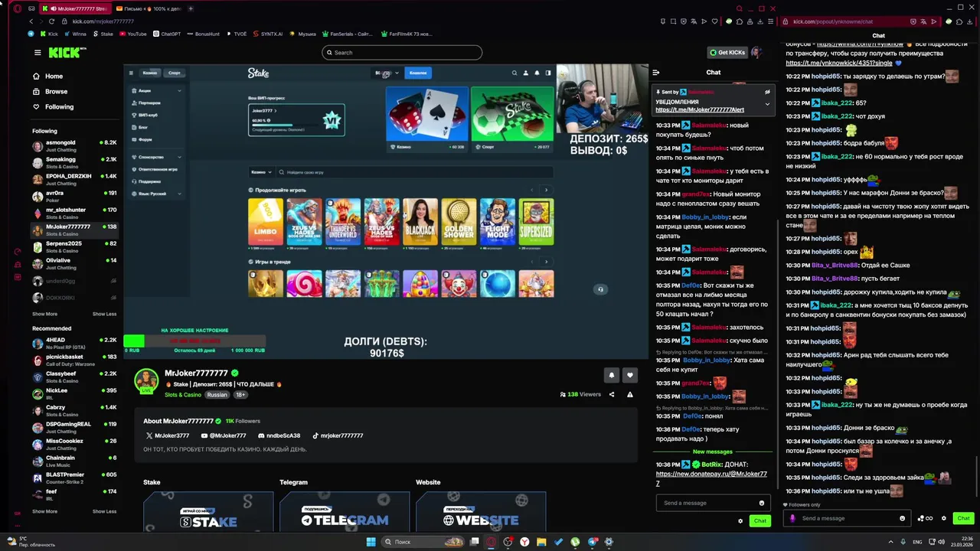Click the green Chat button in main window
Image resolution: width=980 pixels, height=551 pixels.
point(759,521)
